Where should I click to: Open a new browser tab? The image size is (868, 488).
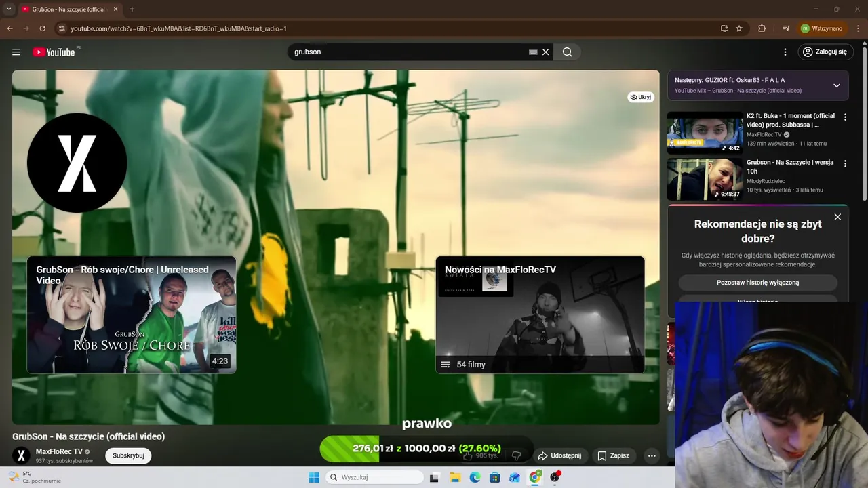tap(132, 9)
